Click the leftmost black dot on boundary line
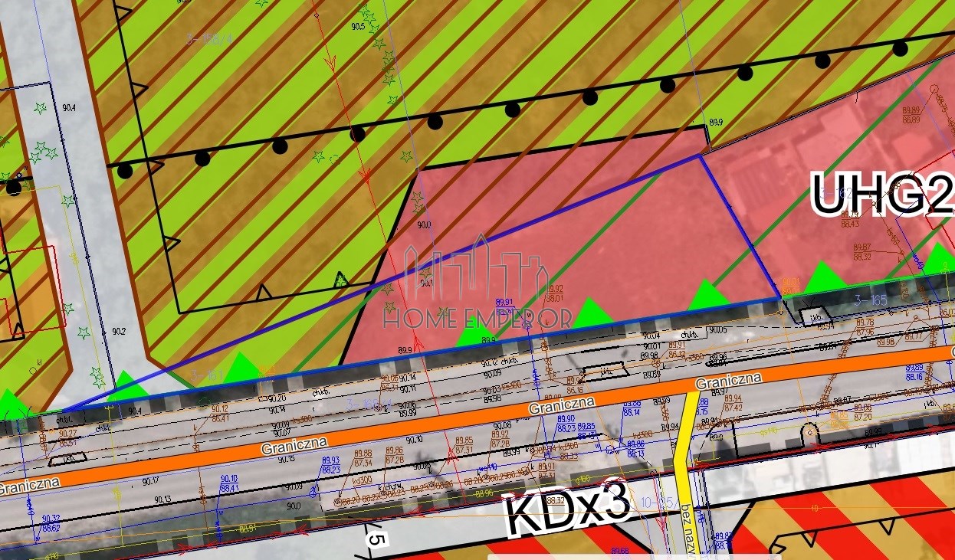 click(14, 188)
